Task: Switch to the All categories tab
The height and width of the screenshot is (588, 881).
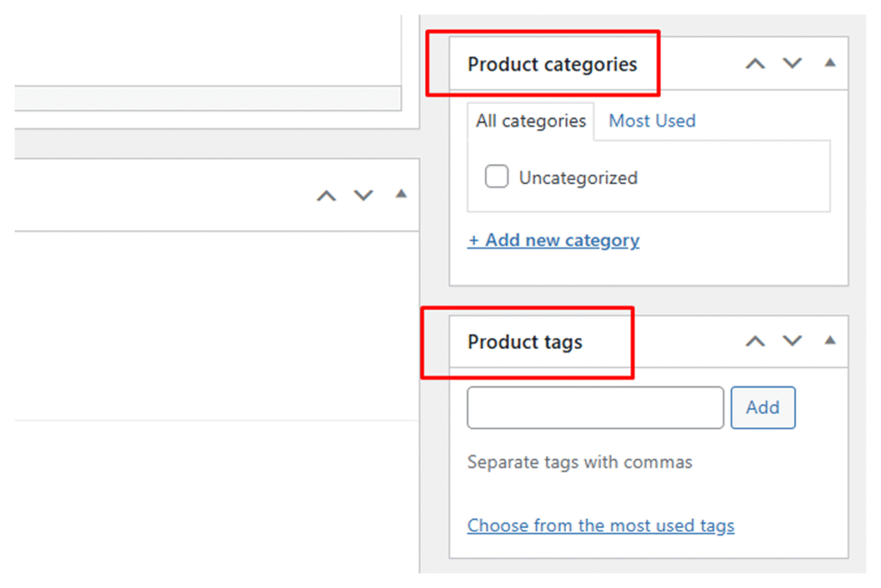Action: pyautogui.click(x=530, y=121)
